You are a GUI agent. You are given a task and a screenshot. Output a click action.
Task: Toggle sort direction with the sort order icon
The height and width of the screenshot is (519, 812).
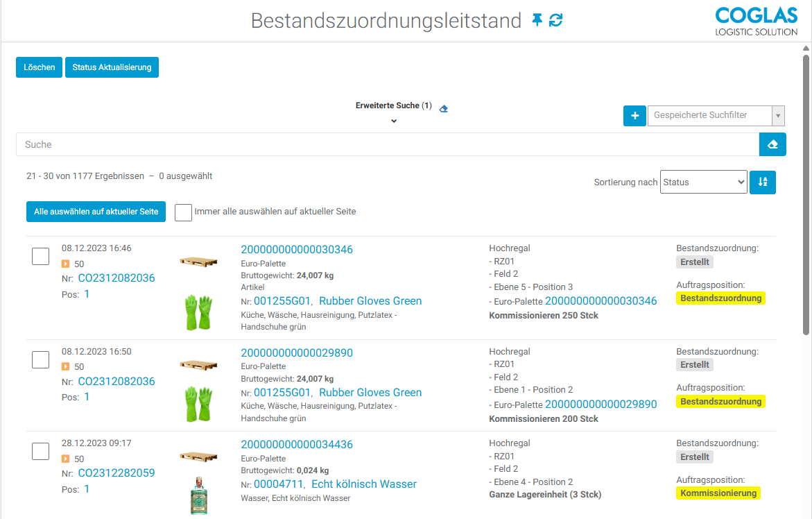(763, 182)
